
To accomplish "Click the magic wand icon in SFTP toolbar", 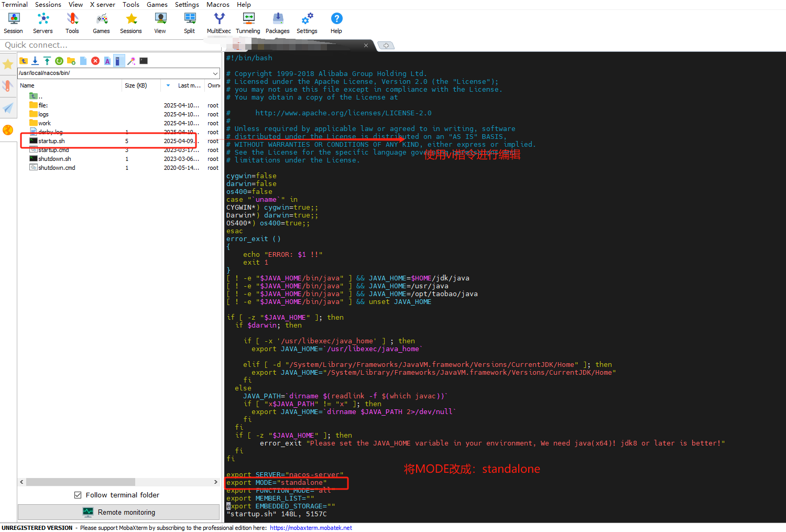I will [132, 61].
